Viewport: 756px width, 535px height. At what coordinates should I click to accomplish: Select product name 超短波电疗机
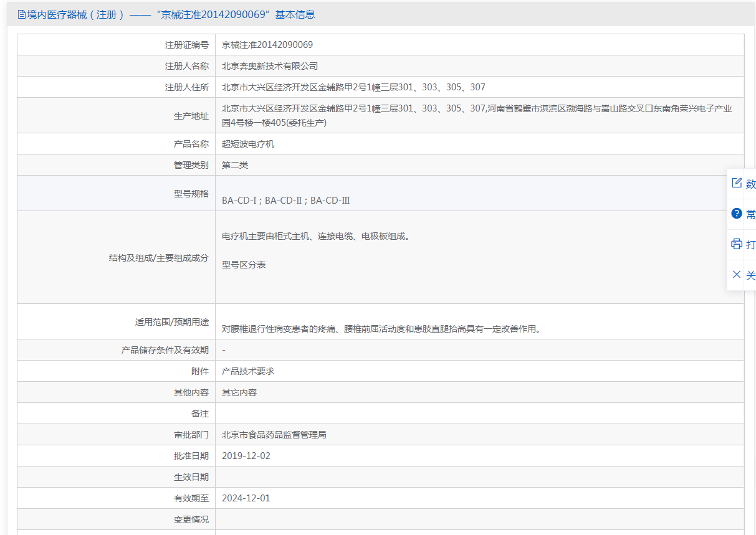[x=248, y=144]
